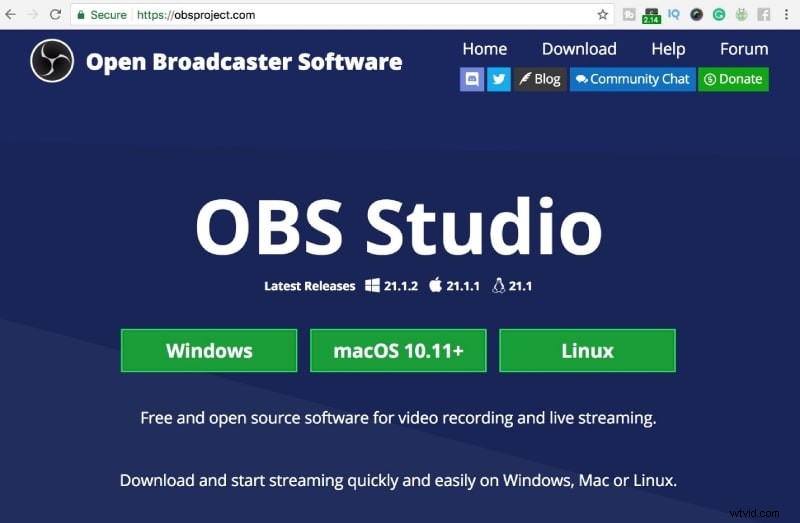Click the OBS Studio heading
This screenshot has height=523, width=800.
coord(399,227)
